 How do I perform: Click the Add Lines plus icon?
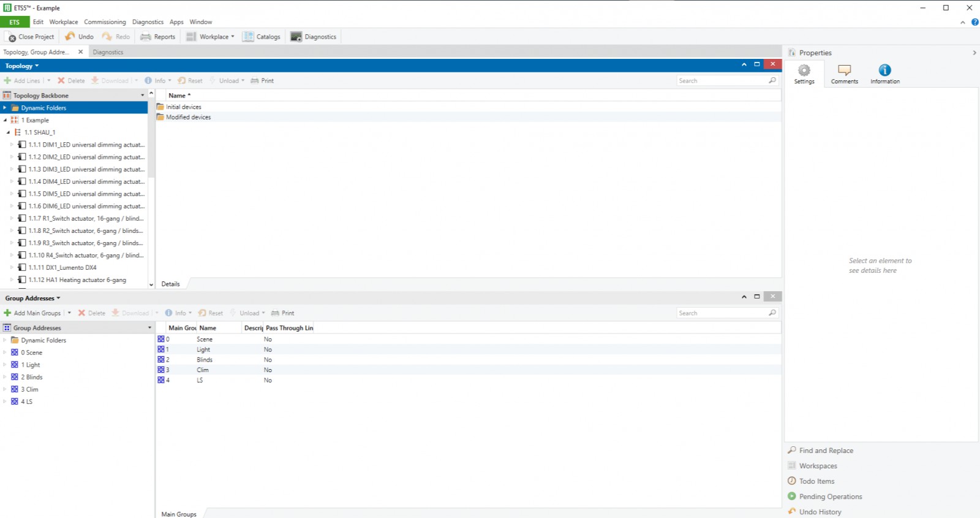point(7,80)
